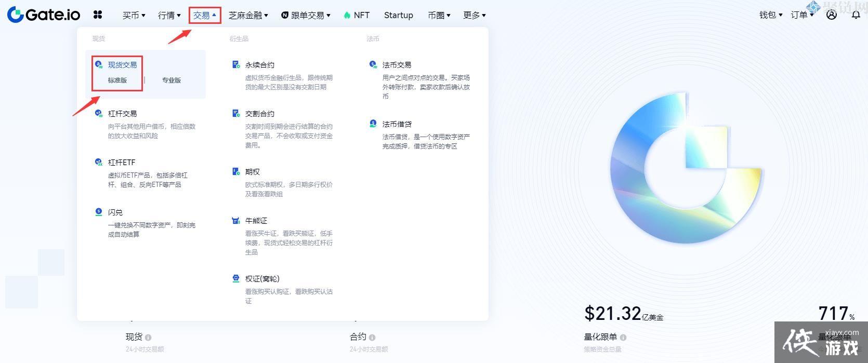The height and width of the screenshot is (363, 868).
Task: Click the 闪兑 swap icon
Action: 99,212
